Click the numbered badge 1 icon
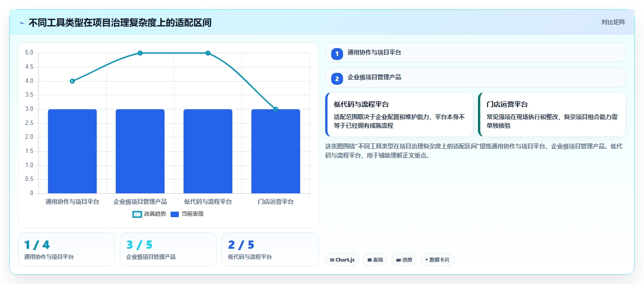The image size is (644, 284). pyautogui.click(x=337, y=54)
